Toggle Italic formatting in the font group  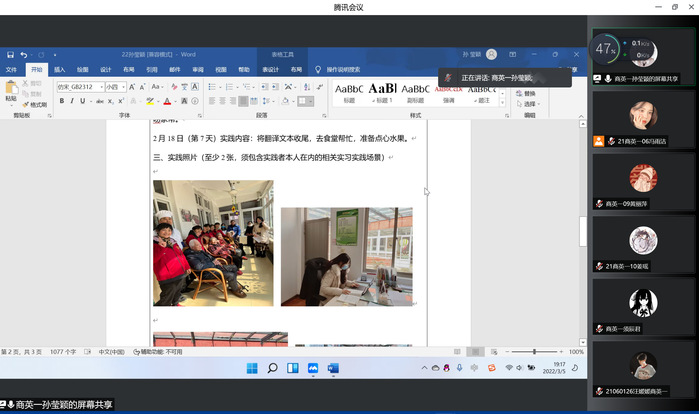click(x=71, y=101)
